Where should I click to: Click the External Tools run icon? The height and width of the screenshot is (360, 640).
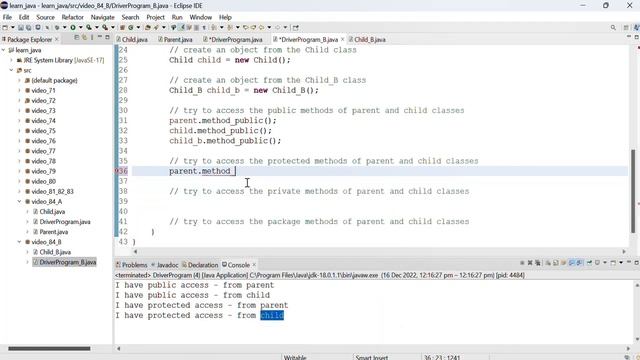[x=105, y=27]
